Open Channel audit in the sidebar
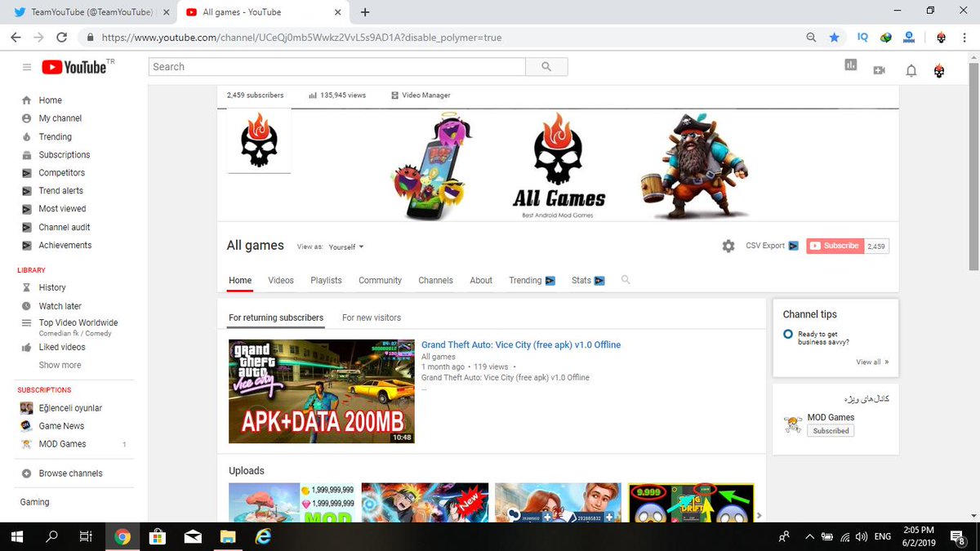The image size is (980, 551). point(64,228)
